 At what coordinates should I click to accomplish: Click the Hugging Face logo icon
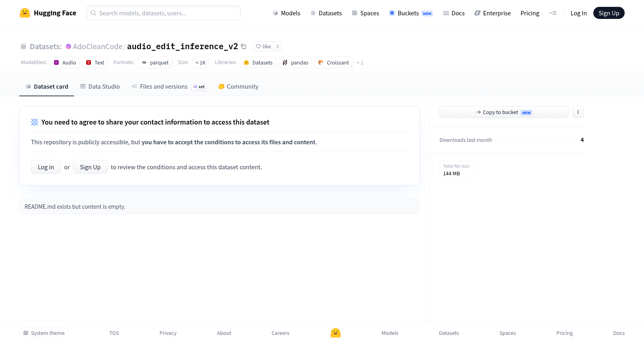25,13
